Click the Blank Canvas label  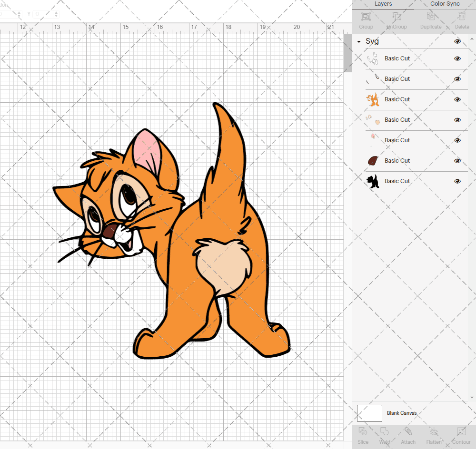point(402,413)
